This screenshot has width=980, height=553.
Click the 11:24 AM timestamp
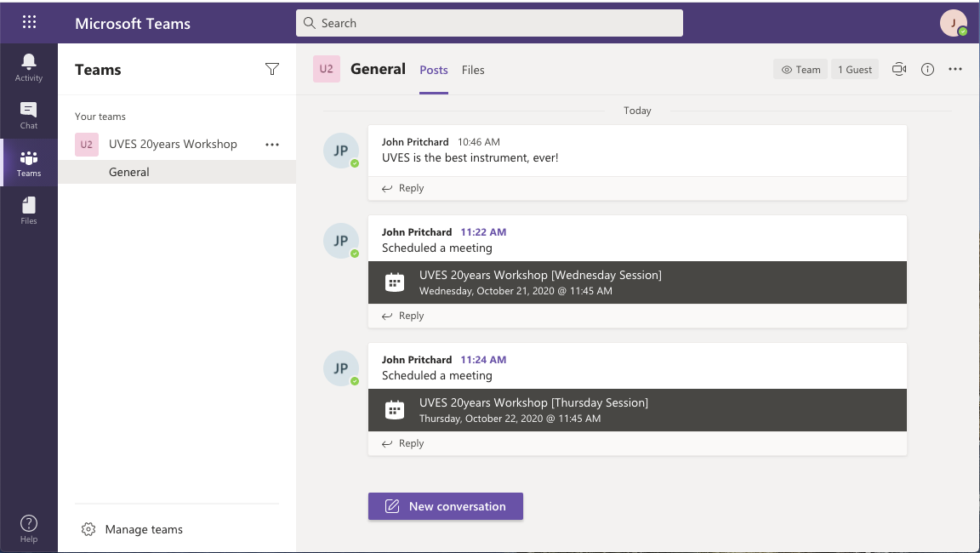pos(484,359)
